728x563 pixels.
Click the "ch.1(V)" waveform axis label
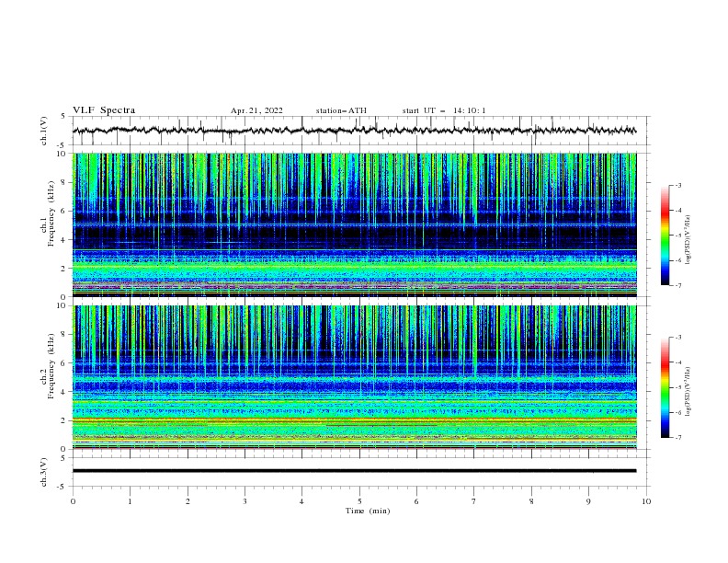44,131
